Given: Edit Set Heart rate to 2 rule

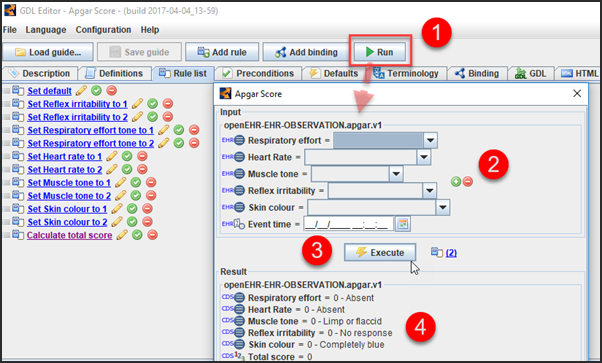Looking at the screenshot, I should (x=112, y=169).
